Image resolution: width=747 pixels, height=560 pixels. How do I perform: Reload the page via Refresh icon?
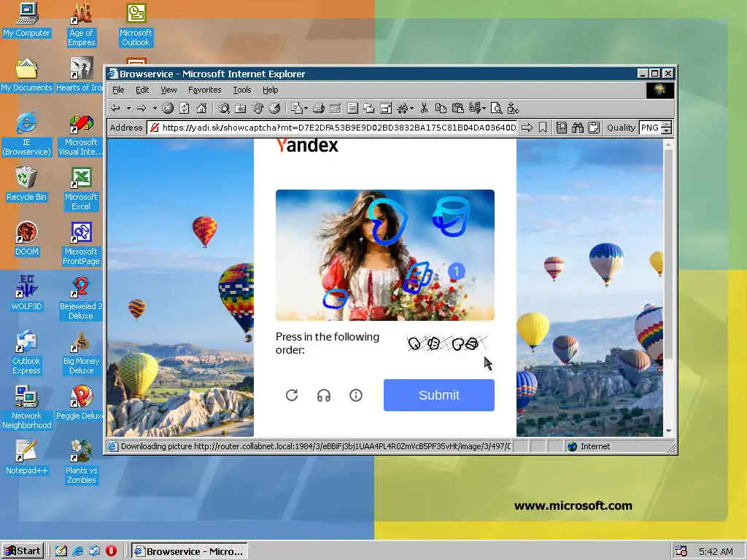click(185, 109)
